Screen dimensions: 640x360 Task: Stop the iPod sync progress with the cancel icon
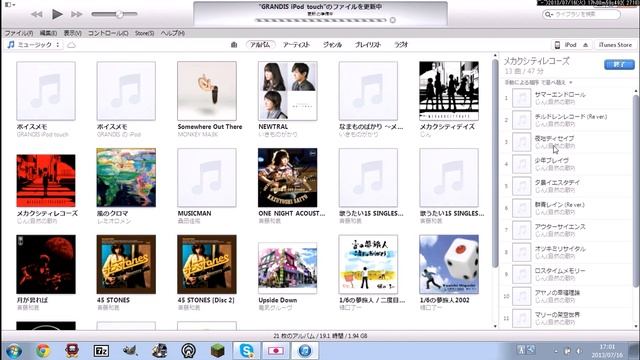pyautogui.click(x=393, y=20)
